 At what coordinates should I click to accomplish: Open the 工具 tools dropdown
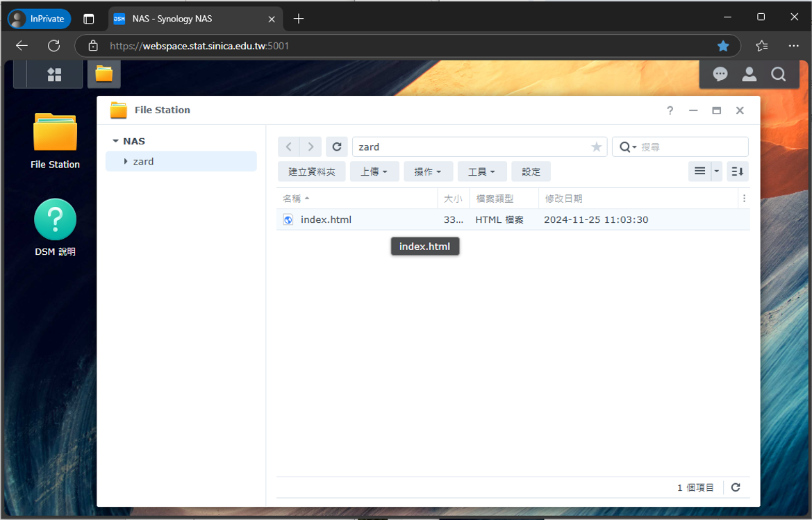[x=482, y=171]
